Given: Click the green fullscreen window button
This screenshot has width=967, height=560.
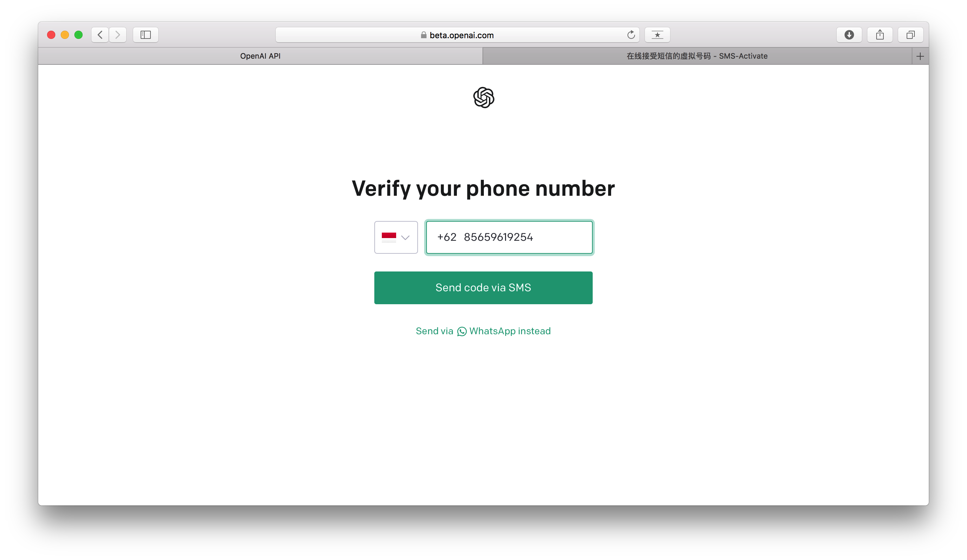Looking at the screenshot, I should (x=79, y=35).
